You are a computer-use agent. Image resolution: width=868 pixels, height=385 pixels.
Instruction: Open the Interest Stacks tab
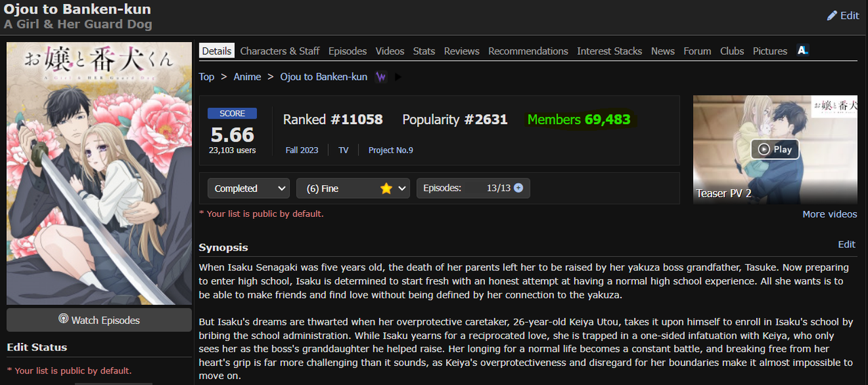coord(610,51)
